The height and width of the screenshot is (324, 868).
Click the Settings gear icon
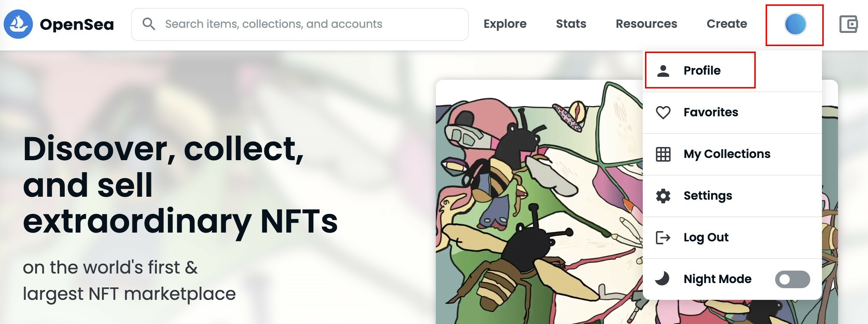[x=663, y=196]
